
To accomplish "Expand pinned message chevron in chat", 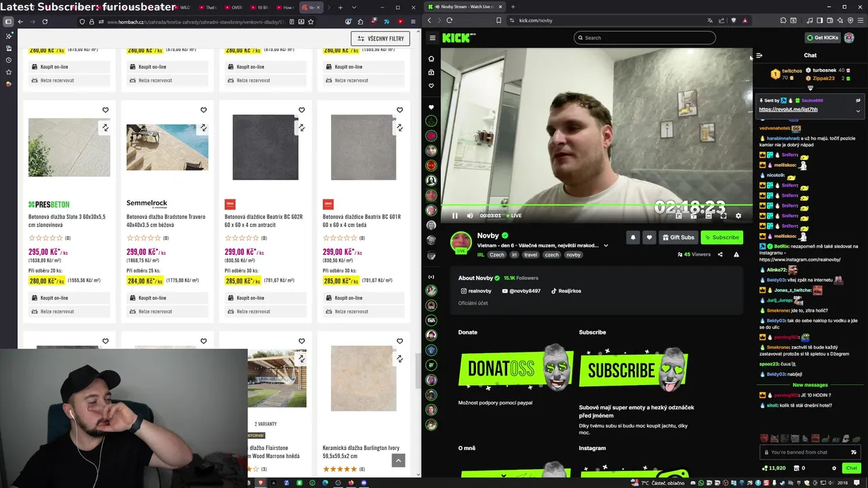I will pos(858,110).
